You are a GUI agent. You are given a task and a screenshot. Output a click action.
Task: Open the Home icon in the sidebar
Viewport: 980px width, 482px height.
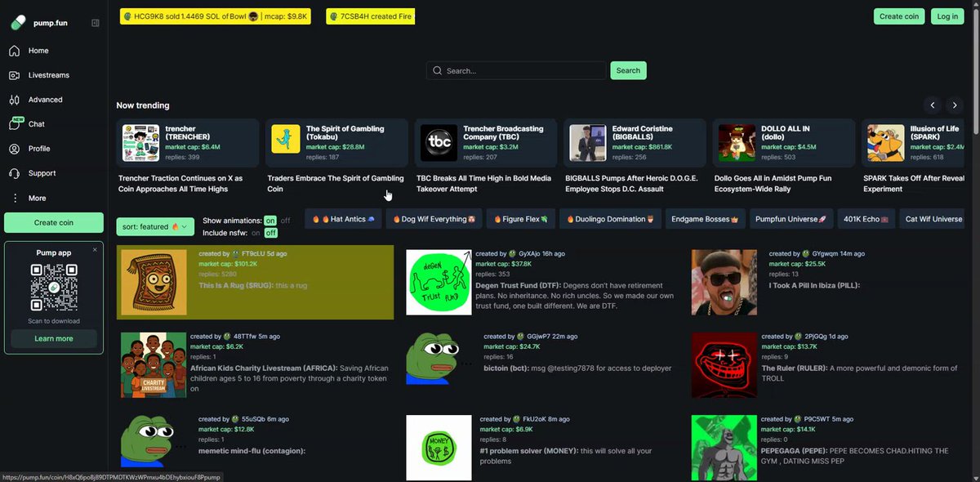[x=14, y=51]
